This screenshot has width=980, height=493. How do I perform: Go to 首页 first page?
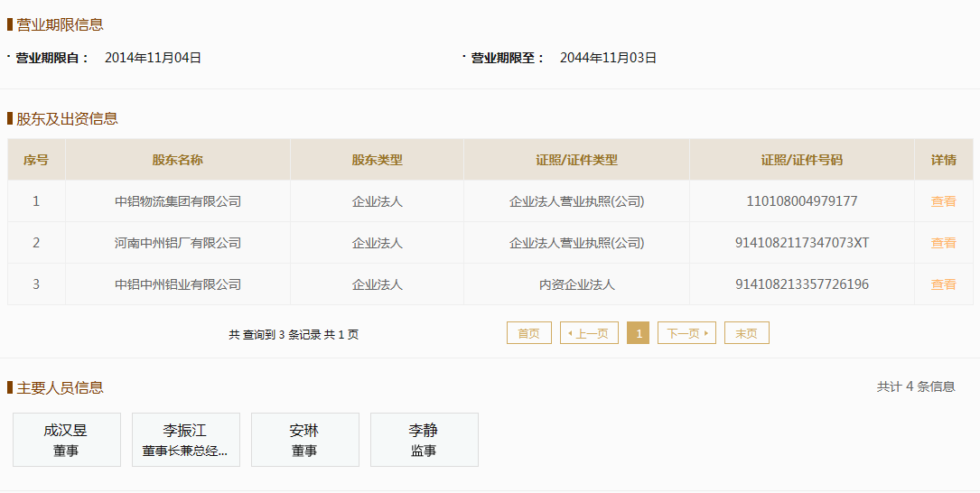click(x=528, y=333)
